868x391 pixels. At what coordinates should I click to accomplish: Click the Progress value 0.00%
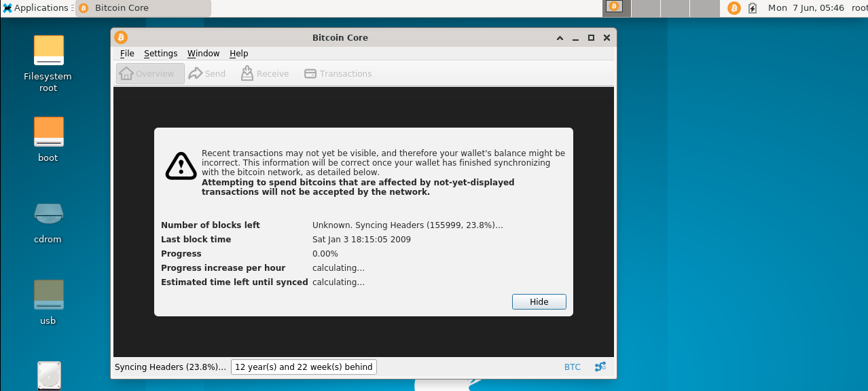tap(325, 254)
